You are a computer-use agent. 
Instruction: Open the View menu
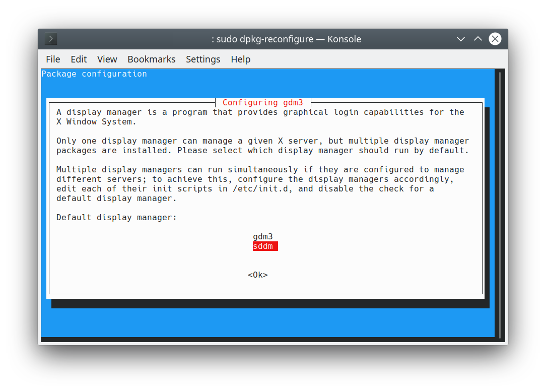coord(107,59)
